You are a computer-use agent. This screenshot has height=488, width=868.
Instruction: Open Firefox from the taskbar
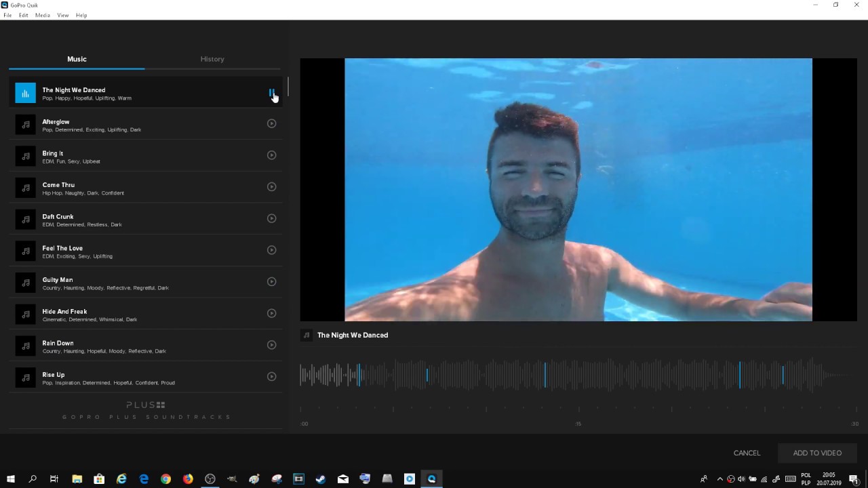coord(188,479)
